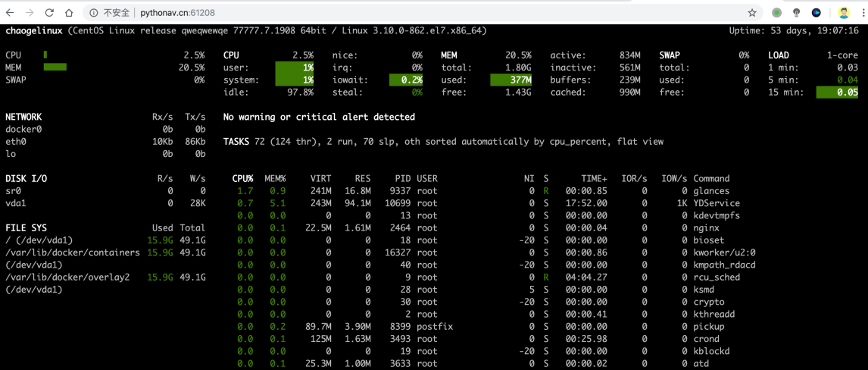Sort by the Command column header
The image size is (868, 370).
pyautogui.click(x=711, y=178)
